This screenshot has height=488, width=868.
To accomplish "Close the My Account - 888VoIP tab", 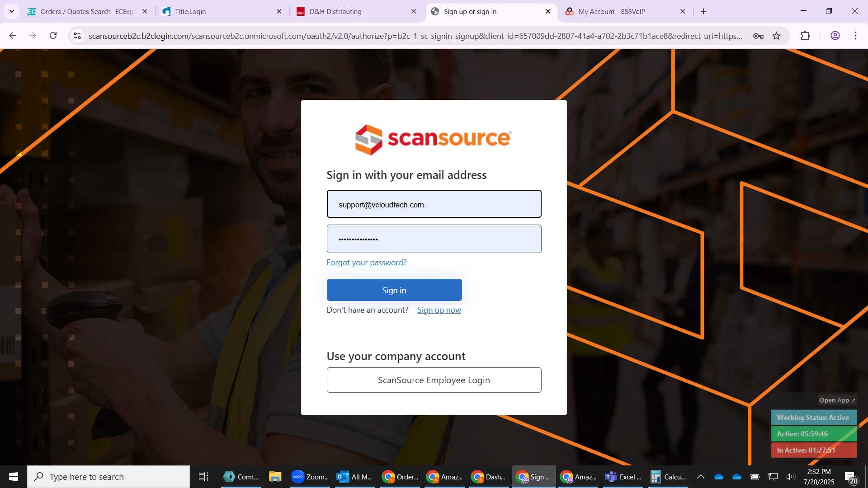I will pyautogui.click(x=683, y=11).
